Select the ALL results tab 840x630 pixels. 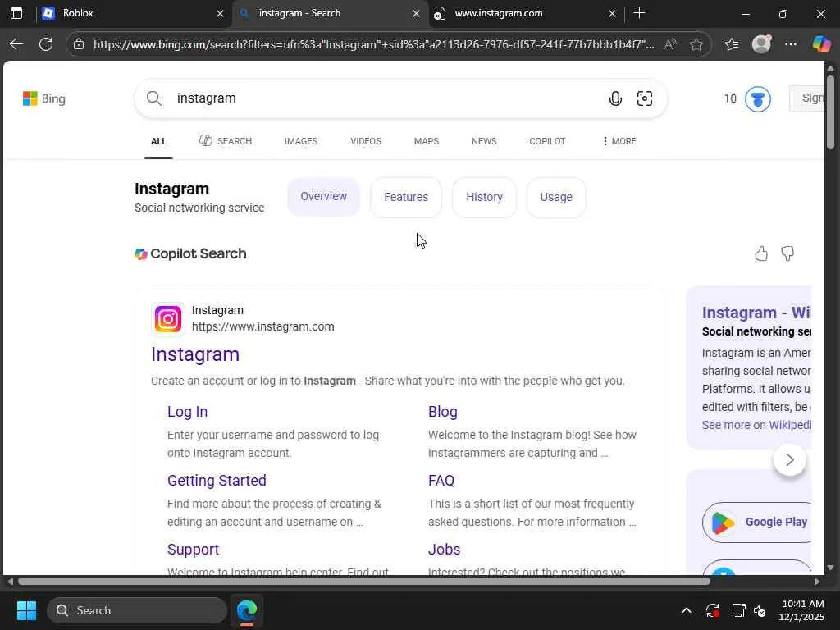point(158,141)
